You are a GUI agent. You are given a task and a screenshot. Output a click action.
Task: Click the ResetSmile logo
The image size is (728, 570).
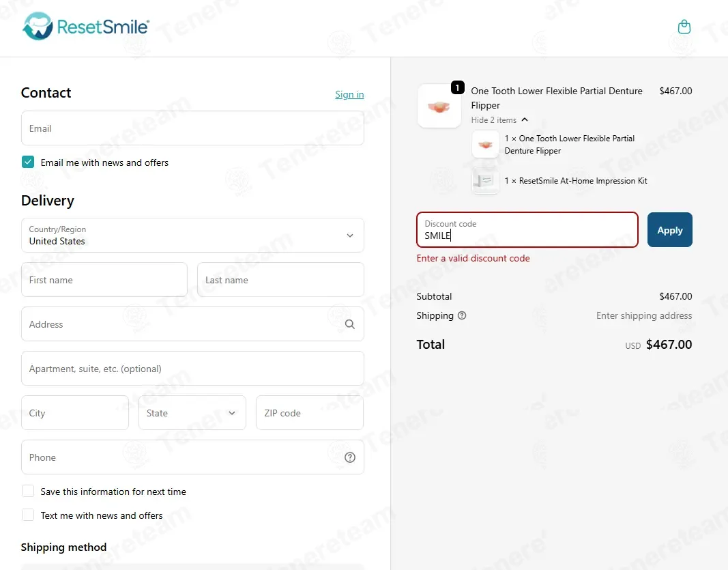(86, 27)
